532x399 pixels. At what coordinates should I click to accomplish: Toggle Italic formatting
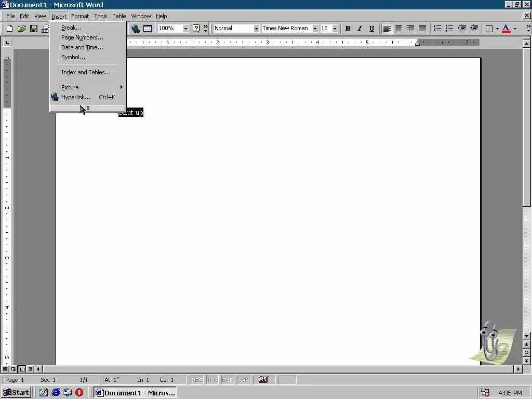tap(360, 29)
